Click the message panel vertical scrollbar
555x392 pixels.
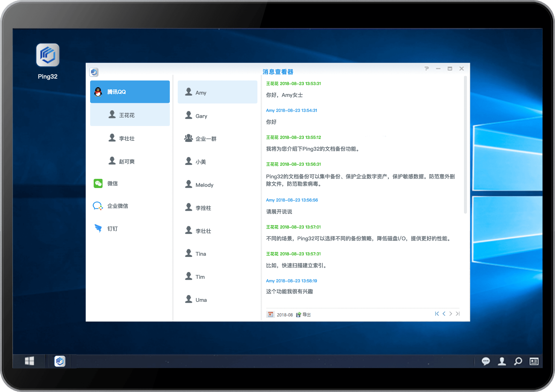pyautogui.click(x=465, y=145)
